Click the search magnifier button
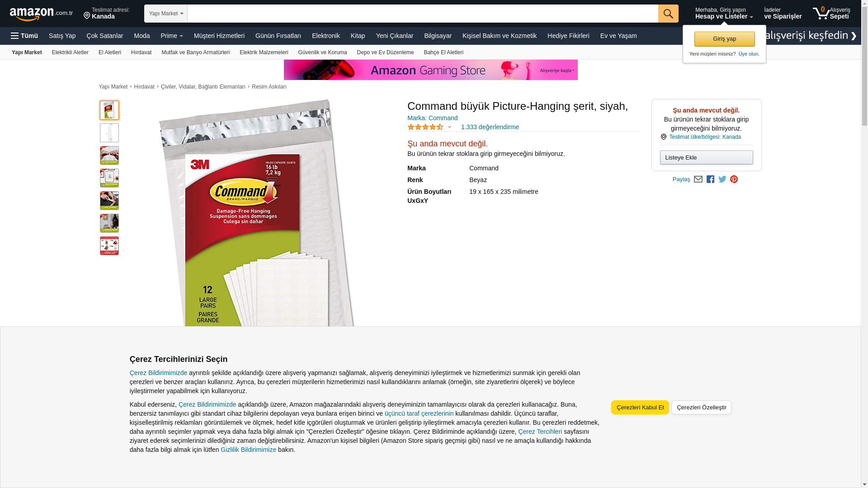This screenshot has height=488, width=868. pos(668,14)
